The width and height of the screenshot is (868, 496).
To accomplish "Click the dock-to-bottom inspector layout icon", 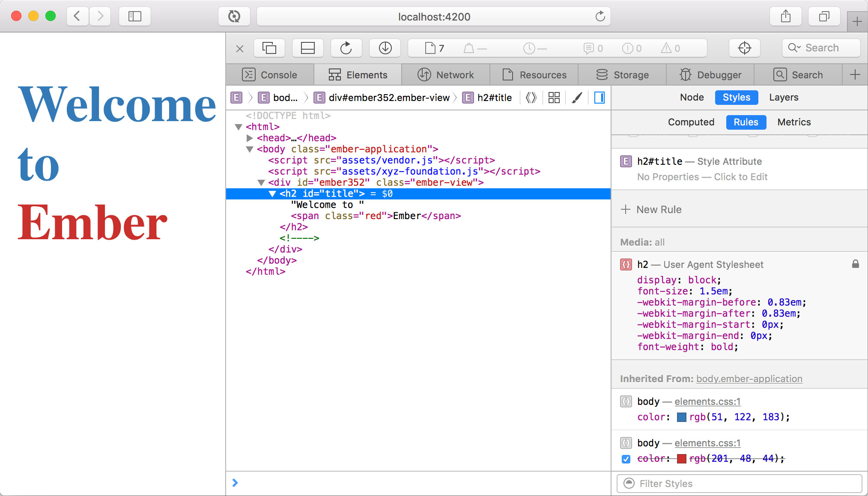I will tap(307, 48).
